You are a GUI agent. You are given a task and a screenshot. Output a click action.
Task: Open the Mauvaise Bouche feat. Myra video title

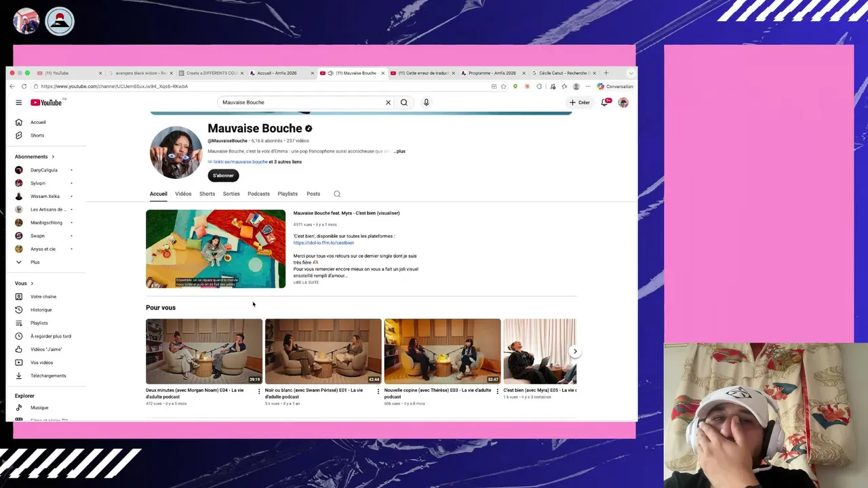[347, 213]
